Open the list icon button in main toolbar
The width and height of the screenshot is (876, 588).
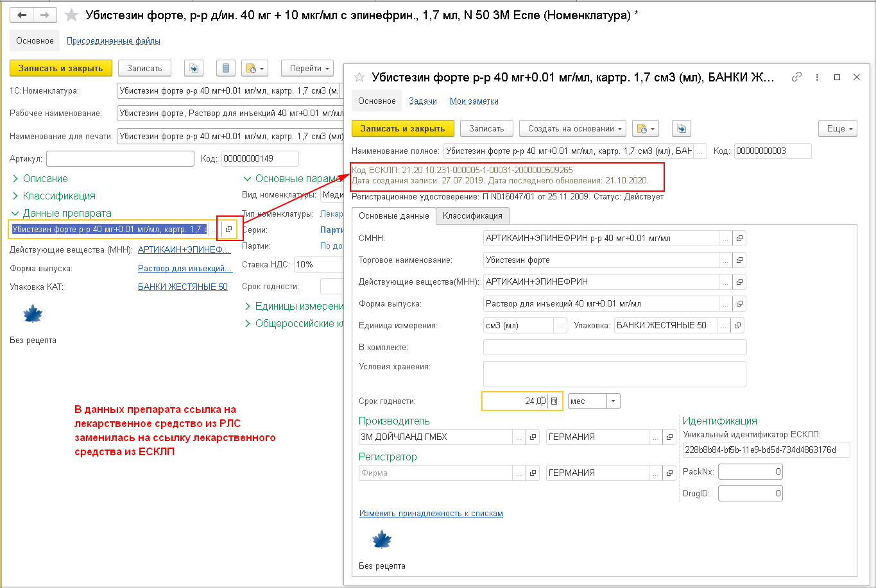225,68
